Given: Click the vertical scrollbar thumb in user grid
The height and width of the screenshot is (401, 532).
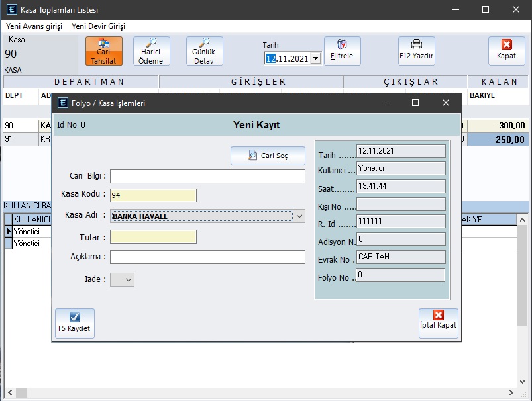Looking at the screenshot, I should point(523,275).
